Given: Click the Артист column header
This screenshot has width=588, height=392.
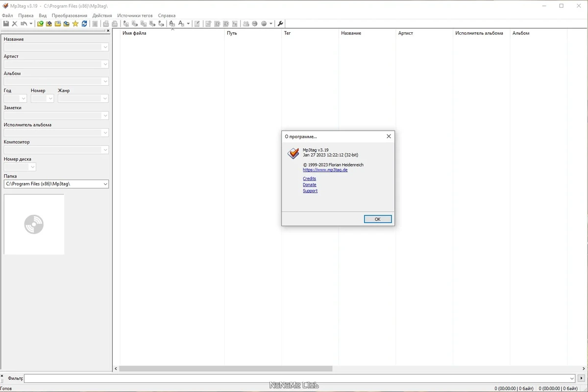Looking at the screenshot, I should (x=424, y=33).
